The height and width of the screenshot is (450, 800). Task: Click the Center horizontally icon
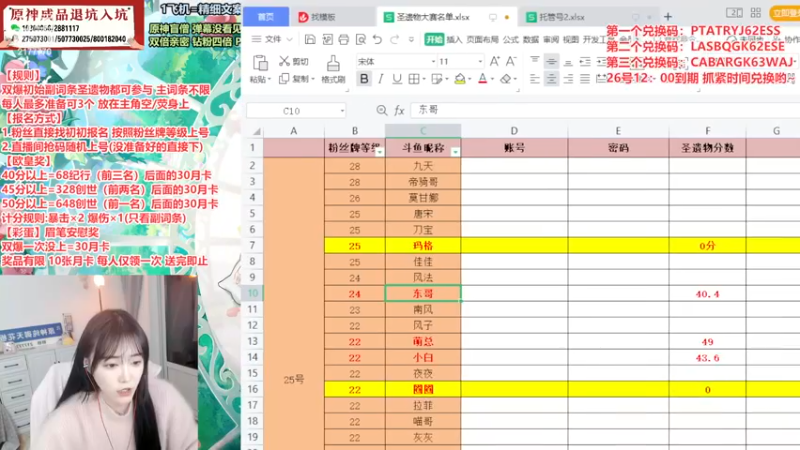(x=551, y=79)
